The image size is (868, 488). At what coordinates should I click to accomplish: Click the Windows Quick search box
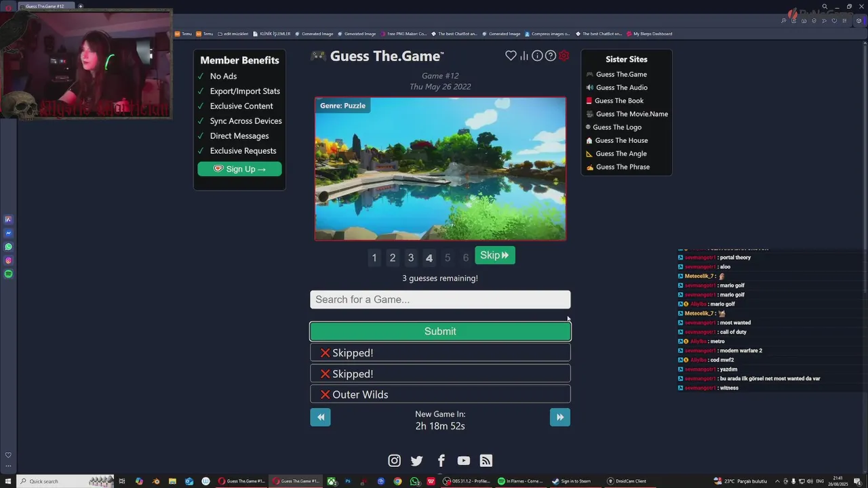click(66, 481)
